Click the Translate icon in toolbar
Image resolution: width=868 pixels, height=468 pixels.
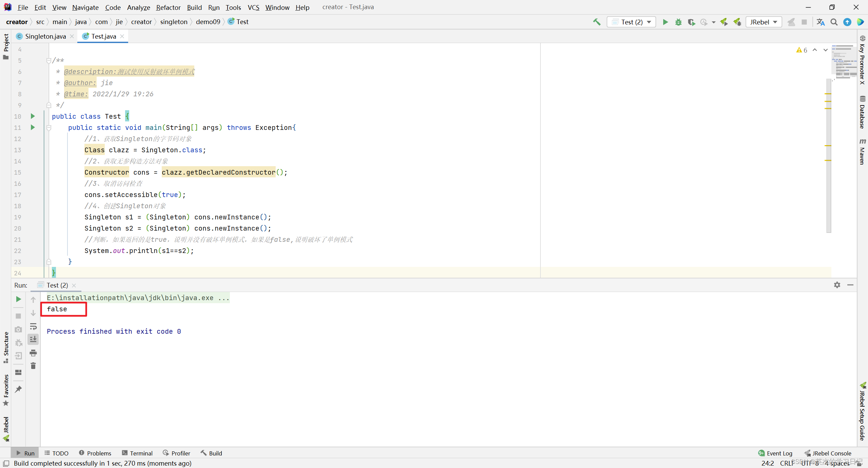click(821, 22)
